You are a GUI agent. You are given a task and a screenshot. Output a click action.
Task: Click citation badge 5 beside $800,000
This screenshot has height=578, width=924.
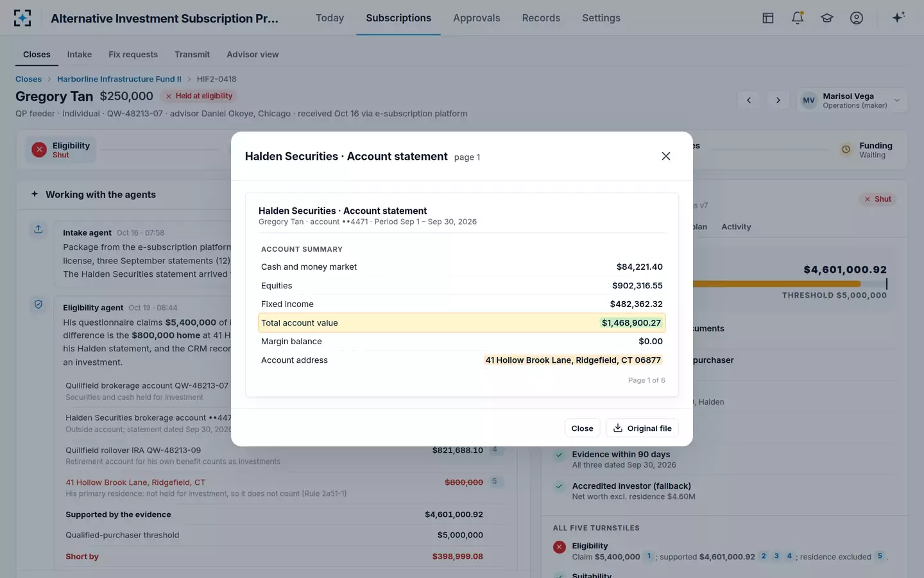pyautogui.click(x=494, y=481)
